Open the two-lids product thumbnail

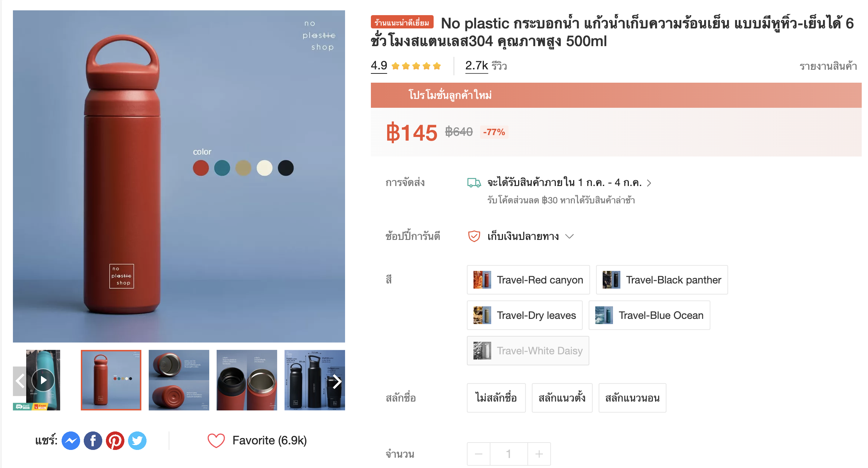click(179, 380)
